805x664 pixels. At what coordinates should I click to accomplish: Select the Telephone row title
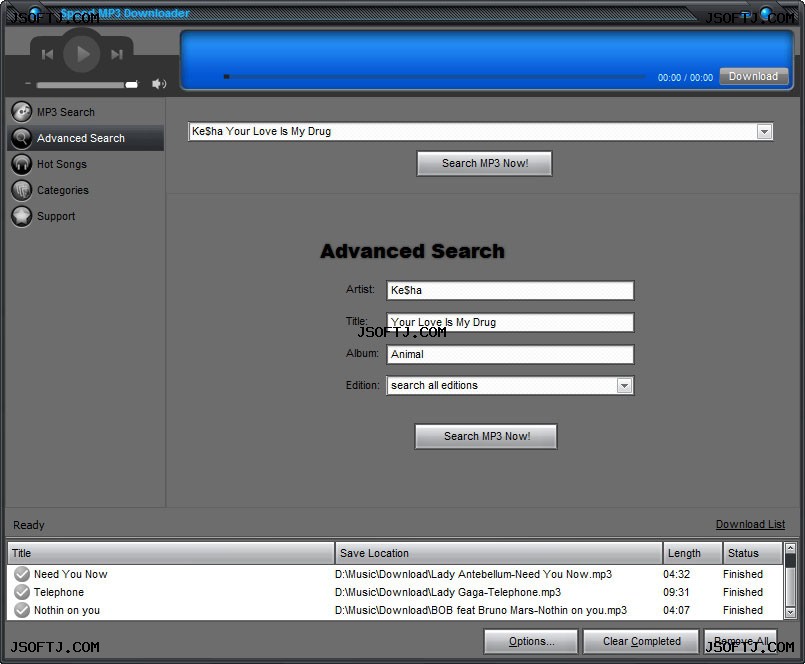[59, 592]
